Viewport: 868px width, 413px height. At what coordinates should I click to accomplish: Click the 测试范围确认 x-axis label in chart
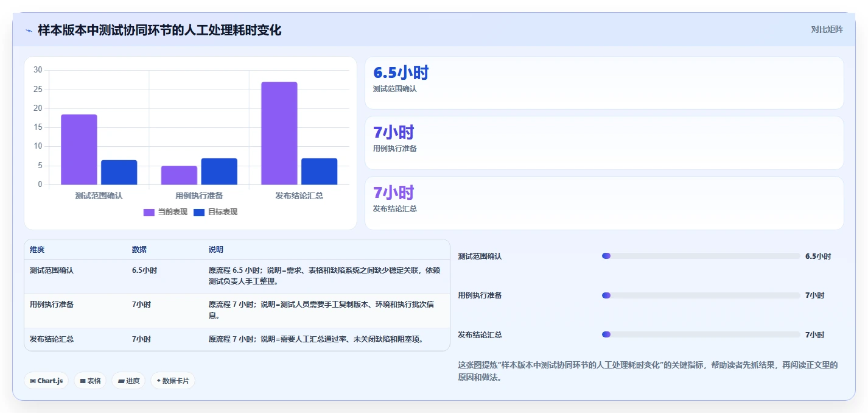click(99, 196)
